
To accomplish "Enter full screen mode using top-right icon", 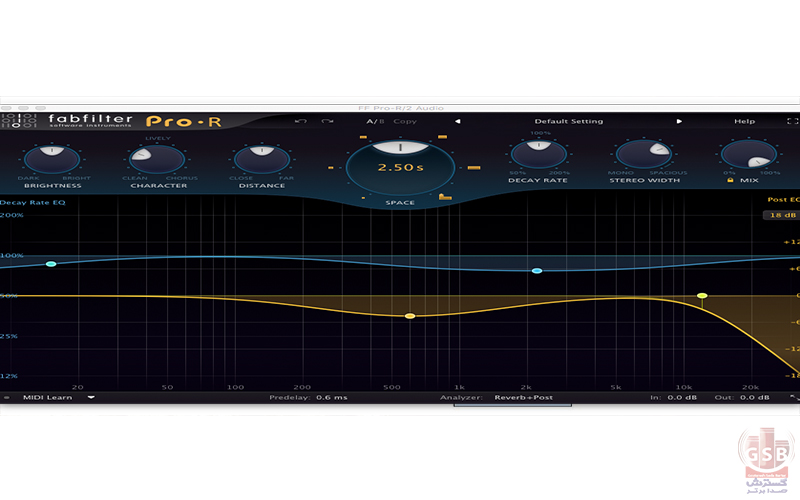I will (793, 122).
